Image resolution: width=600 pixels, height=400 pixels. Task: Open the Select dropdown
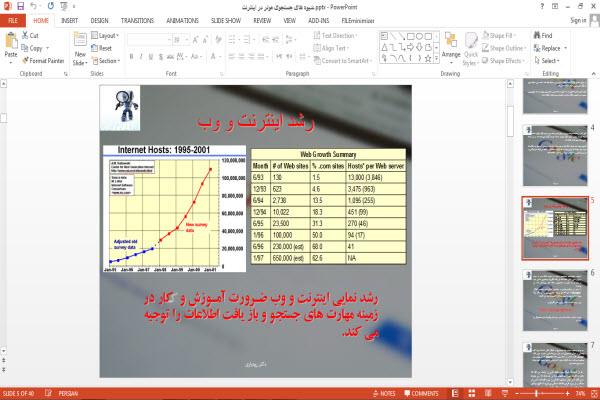click(x=547, y=61)
